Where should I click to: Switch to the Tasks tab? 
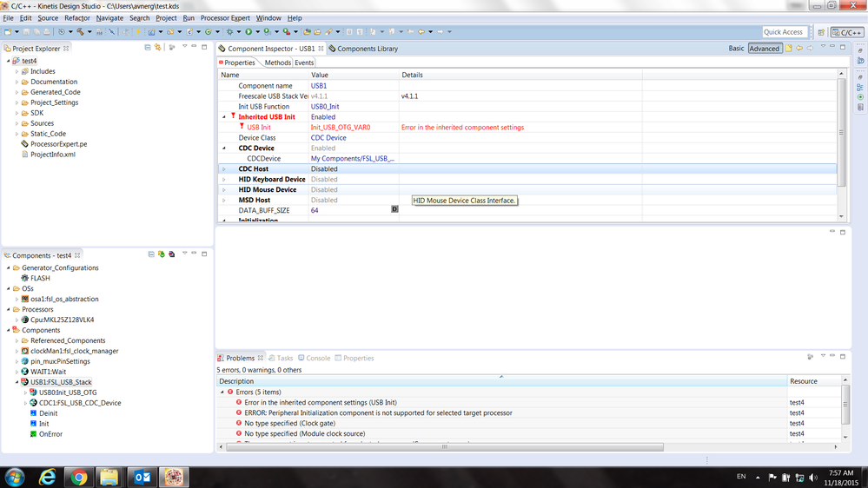coord(281,358)
